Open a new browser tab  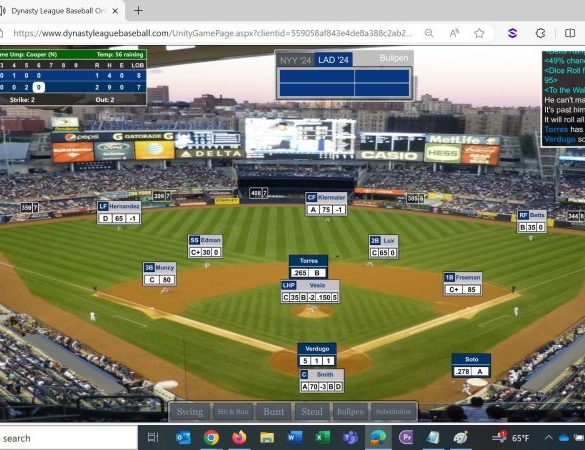(138, 11)
